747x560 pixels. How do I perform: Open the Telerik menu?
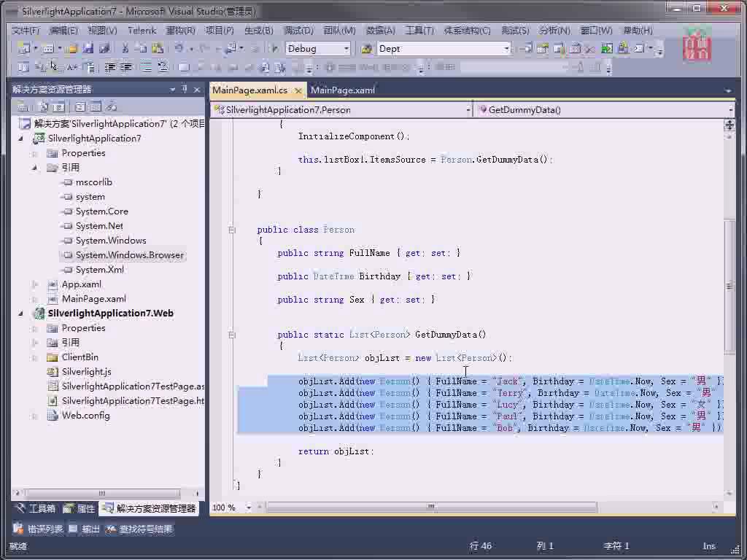tap(142, 31)
